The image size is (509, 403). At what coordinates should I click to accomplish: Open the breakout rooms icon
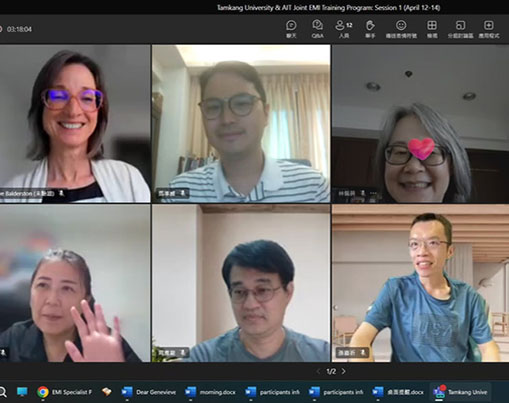(460, 29)
